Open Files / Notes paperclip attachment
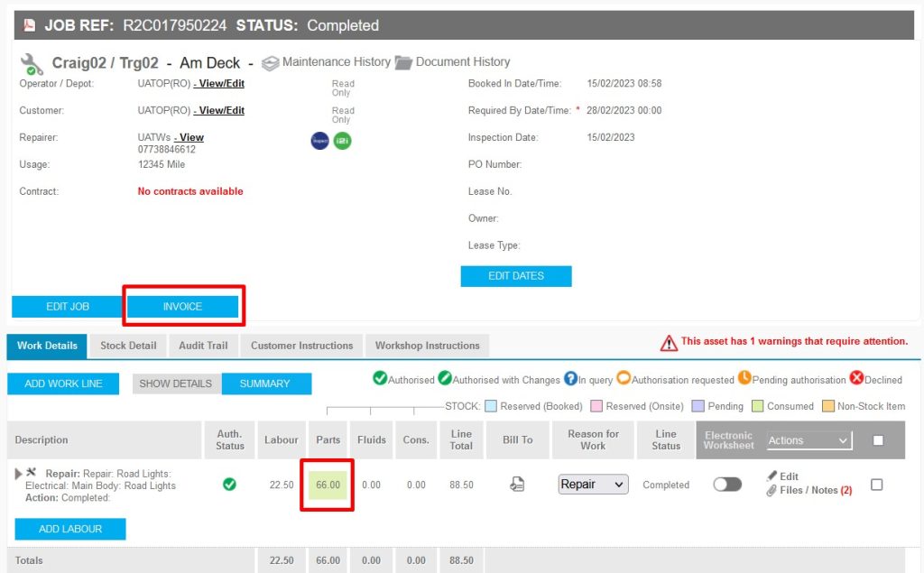The image size is (924, 573). pyautogui.click(x=772, y=491)
